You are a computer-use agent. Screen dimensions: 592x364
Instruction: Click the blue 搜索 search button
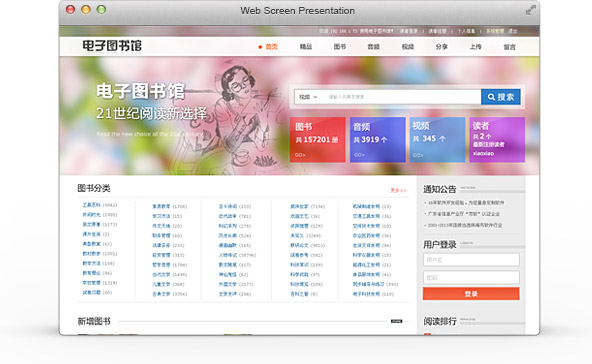click(501, 97)
